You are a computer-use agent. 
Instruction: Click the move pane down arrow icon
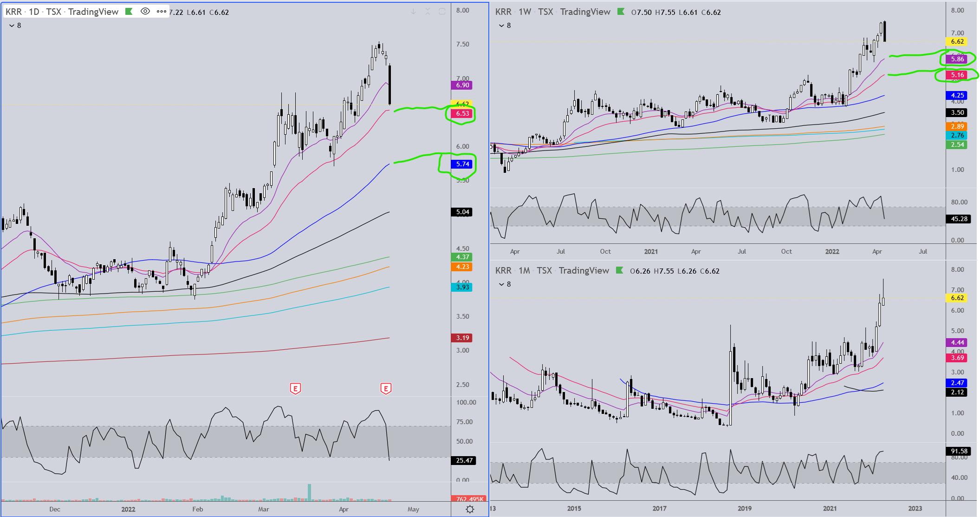pyautogui.click(x=413, y=12)
